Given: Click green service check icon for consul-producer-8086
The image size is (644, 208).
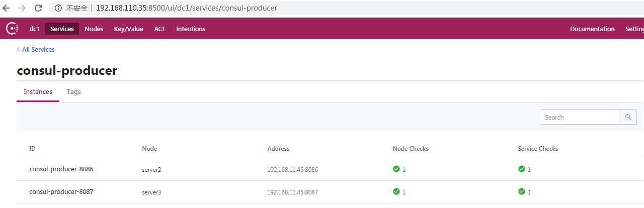Looking at the screenshot, I should (521, 169).
